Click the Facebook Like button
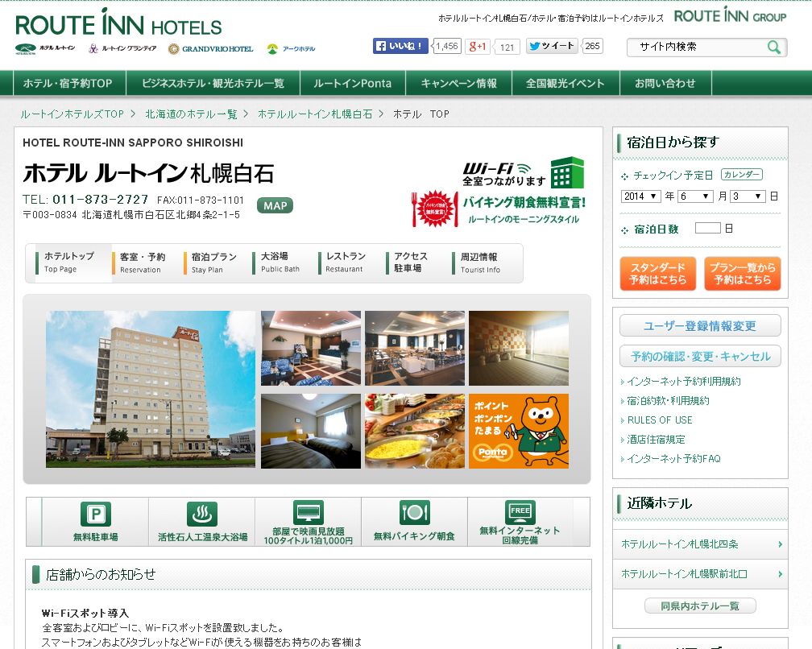This screenshot has height=649, width=812. [400, 46]
